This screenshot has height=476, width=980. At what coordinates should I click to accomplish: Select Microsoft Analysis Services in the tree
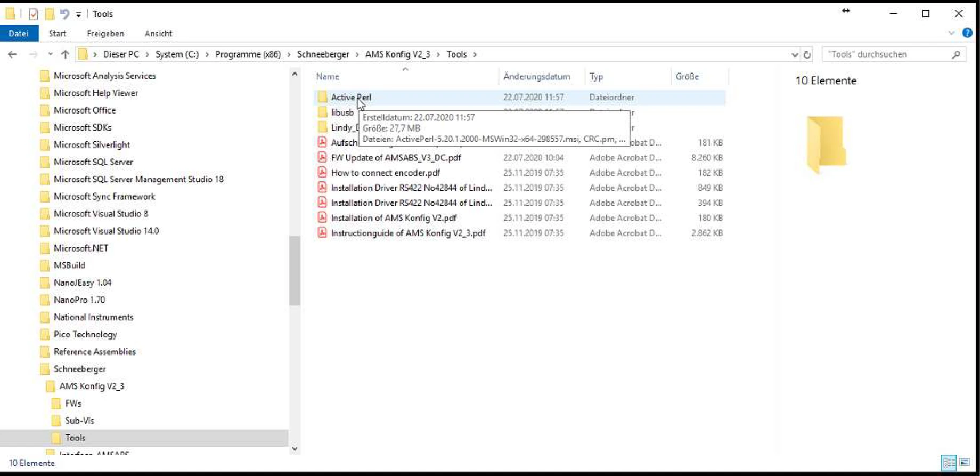pyautogui.click(x=104, y=76)
